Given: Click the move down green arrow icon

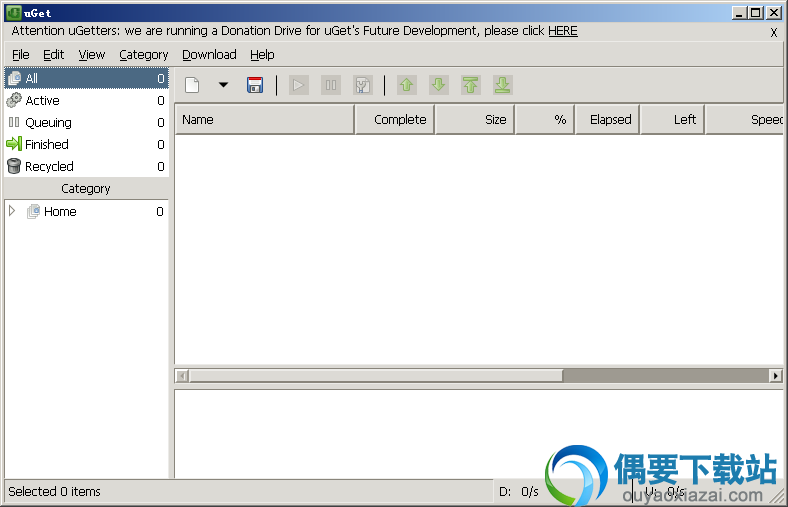Looking at the screenshot, I should tap(439, 85).
